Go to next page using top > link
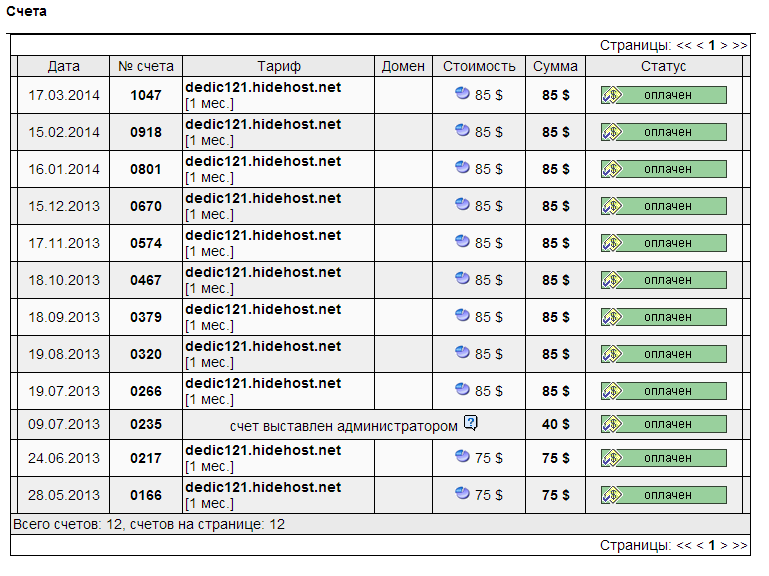769x576 pixels. (x=723, y=46)
